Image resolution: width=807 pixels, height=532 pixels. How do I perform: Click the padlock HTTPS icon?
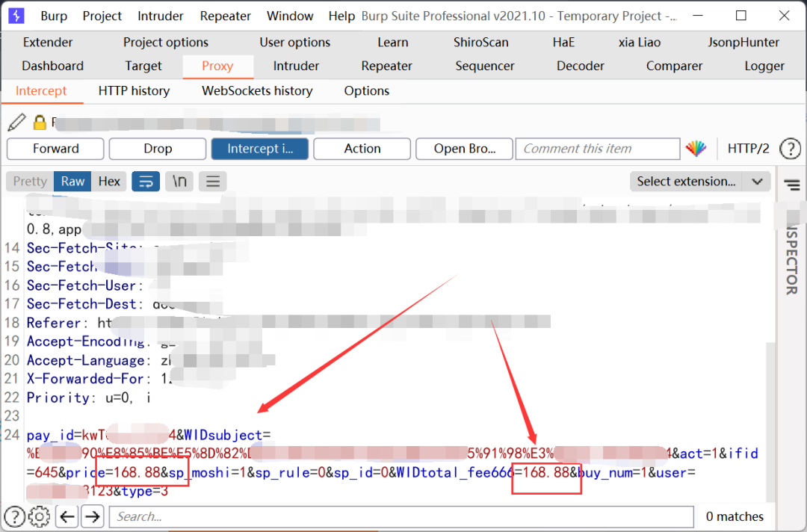(39, 123)
